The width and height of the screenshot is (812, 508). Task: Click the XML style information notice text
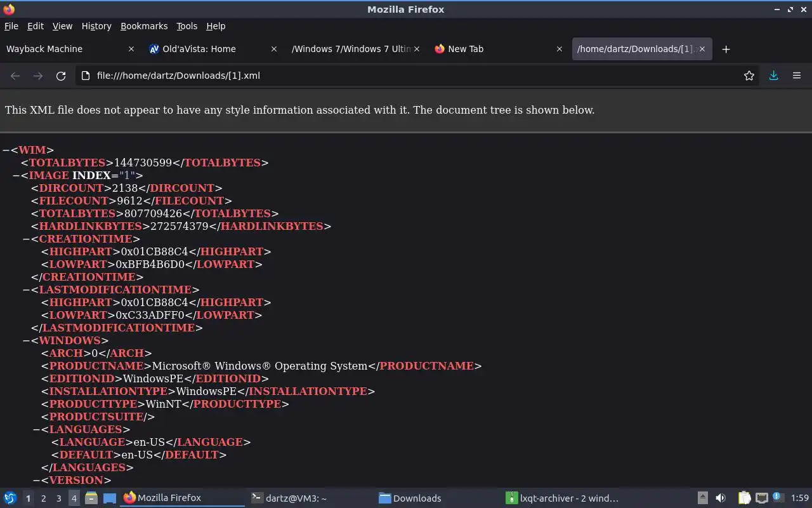pos(299,110)
